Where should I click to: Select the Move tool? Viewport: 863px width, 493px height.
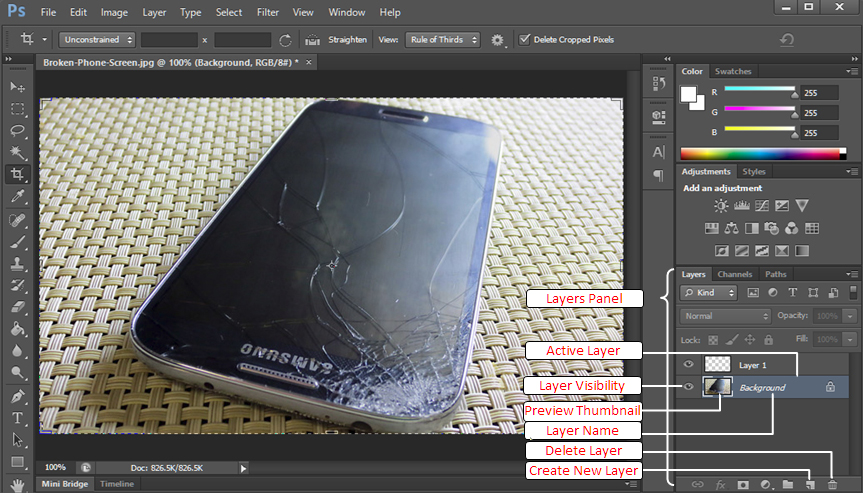(17, 87)
